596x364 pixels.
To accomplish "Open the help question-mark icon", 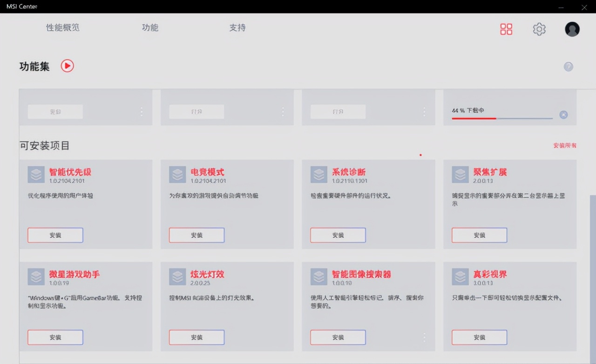I will pyautogui.click(x=569, y=67).
